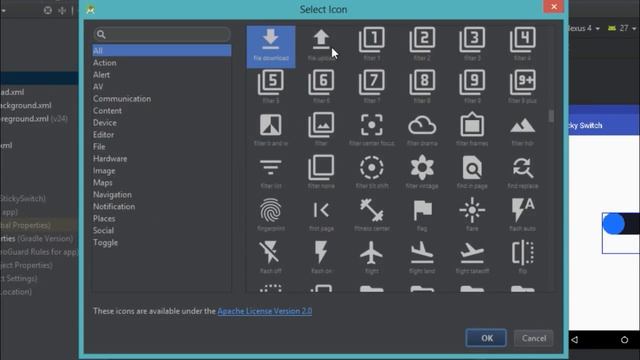This screenshot has height=360, width=640.
Task: Filter icons by Alert category
Action: point(101,75)
